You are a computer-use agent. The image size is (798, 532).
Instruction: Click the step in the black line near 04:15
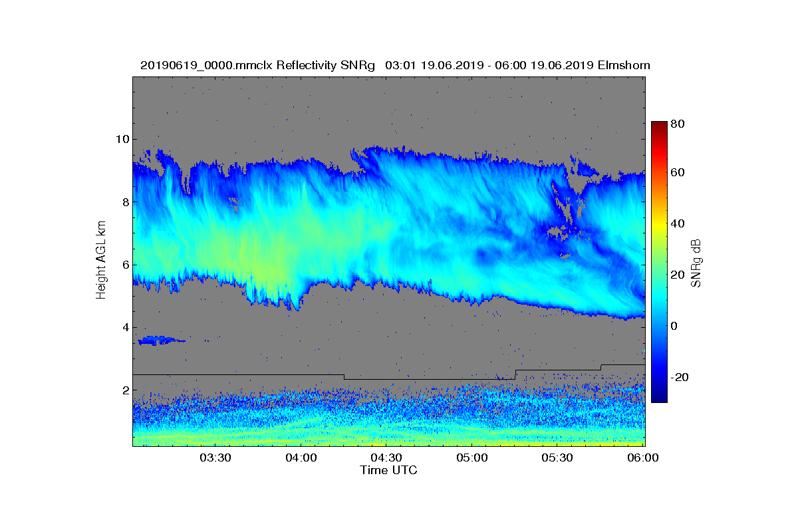(344, 377)
